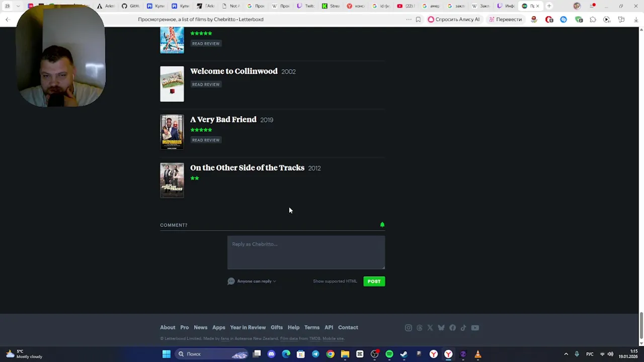The height and width of the screenshot is (362, 644).
Task: Click the bookmark icon in address bar
Action: pos(418,20)
